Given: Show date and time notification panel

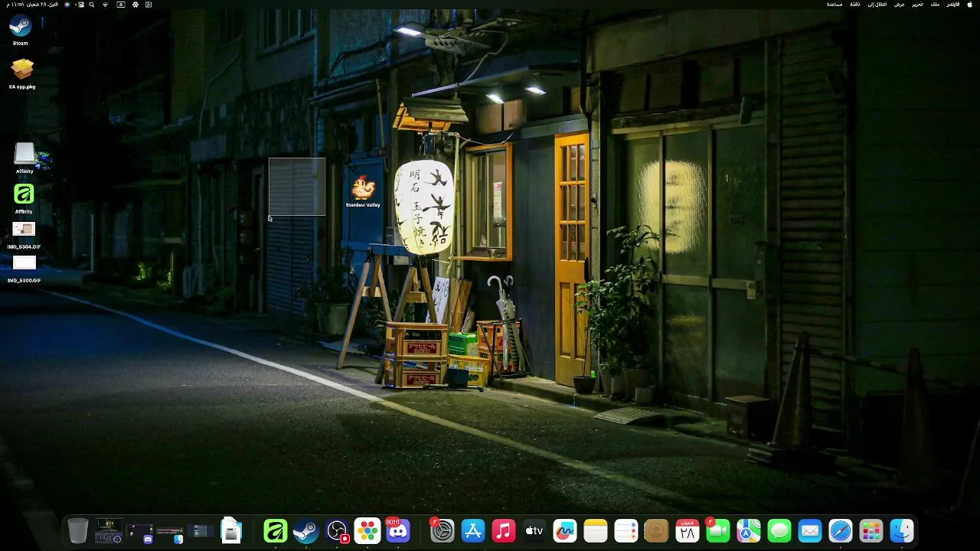Looking at the screenshot, I should click(x=32, y=5).
